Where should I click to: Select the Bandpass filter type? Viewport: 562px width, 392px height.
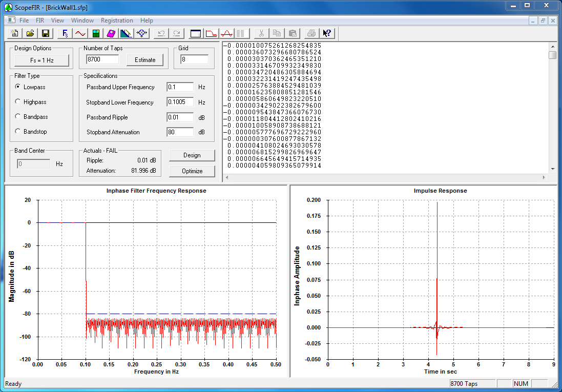[x=18, y=117]
